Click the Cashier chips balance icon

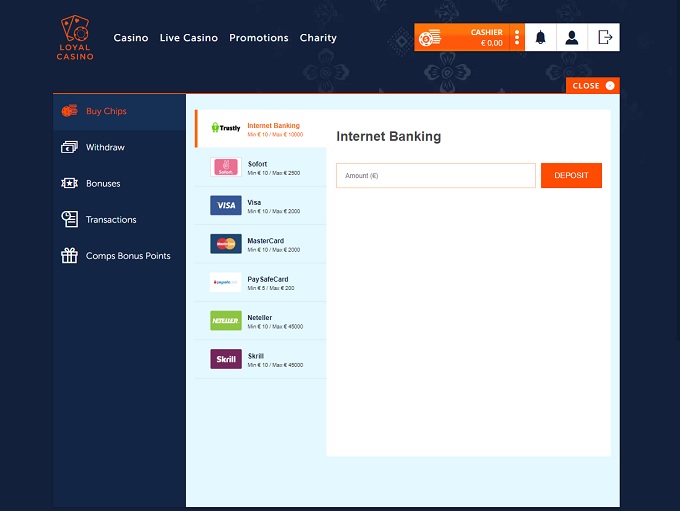[x=430, y=38]
